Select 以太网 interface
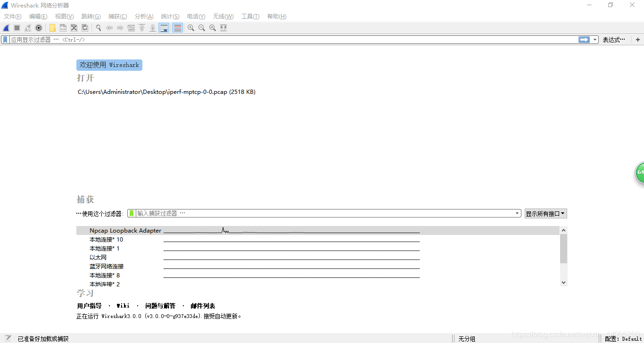Screen dimensions: 644x343 pyautogui.click(x=318, y=258)
